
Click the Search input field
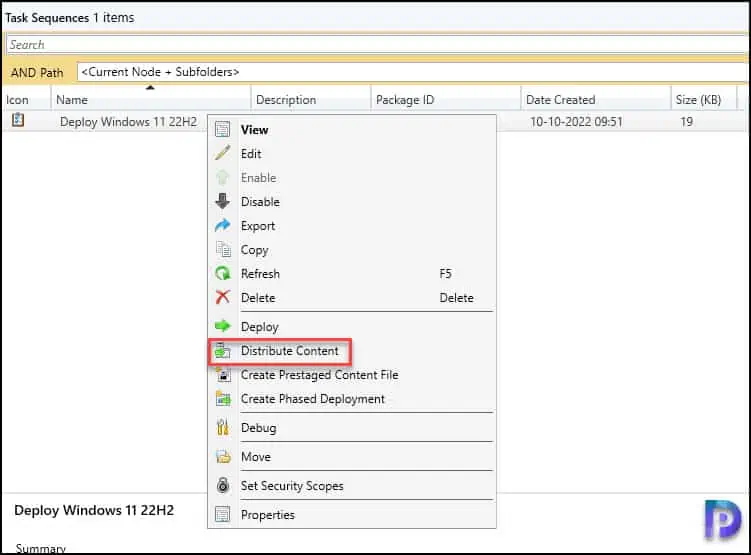[x=376, y=45]
